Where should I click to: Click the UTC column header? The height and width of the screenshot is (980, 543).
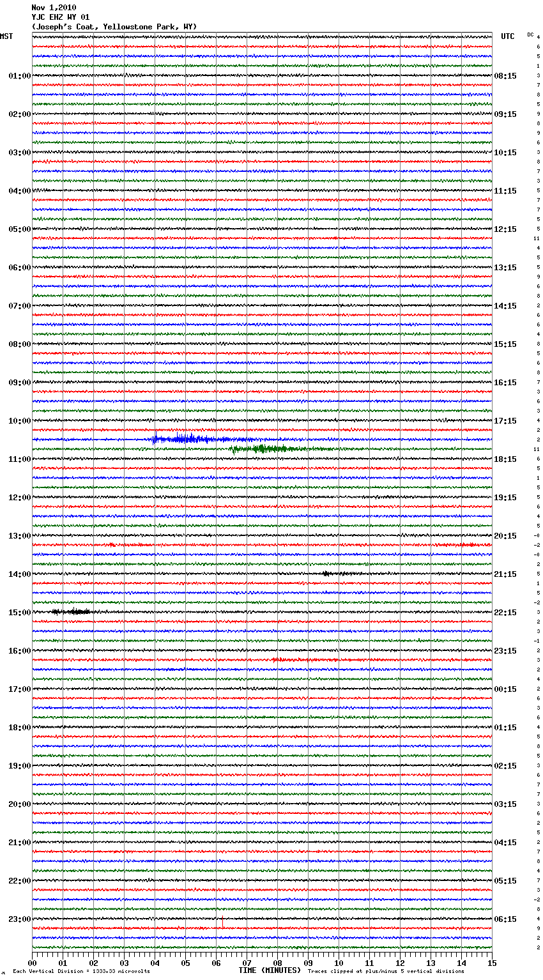[508, 36]
